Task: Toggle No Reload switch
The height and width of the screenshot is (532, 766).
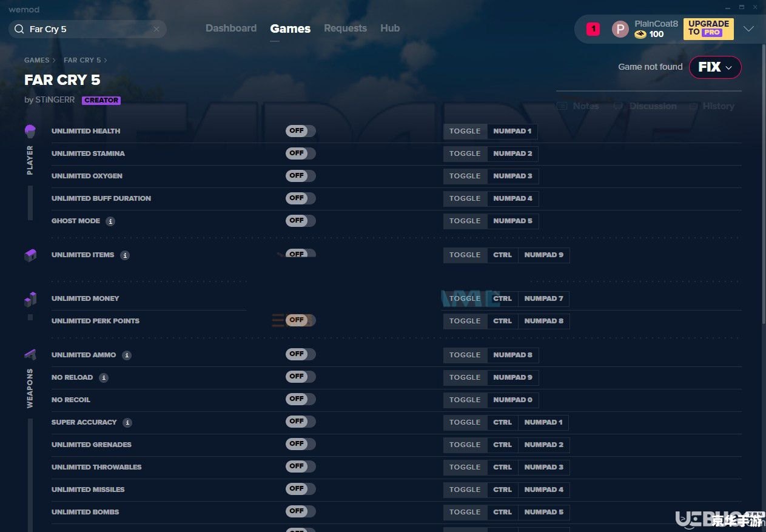Action: click(x=301, y=377)
